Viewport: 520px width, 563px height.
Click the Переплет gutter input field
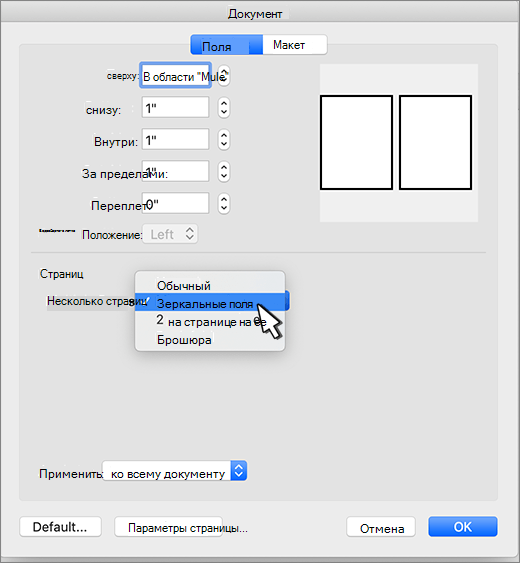[175, 203]
